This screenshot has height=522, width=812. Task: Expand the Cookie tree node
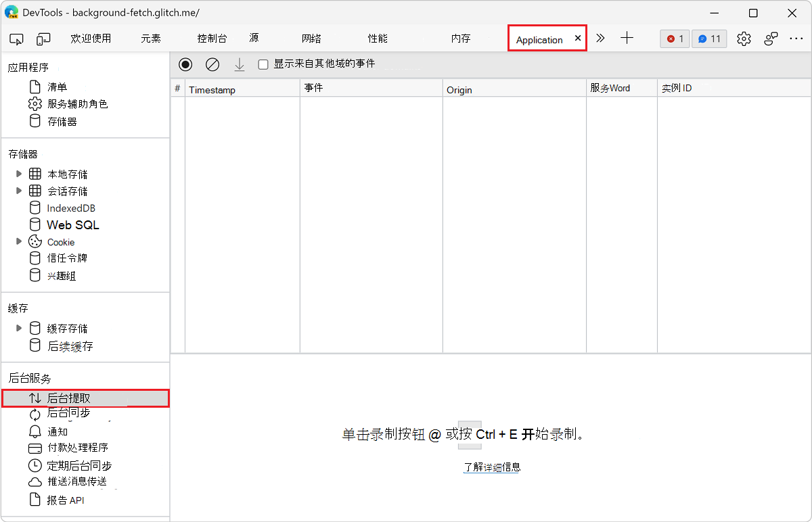click(x=19, y=241)
